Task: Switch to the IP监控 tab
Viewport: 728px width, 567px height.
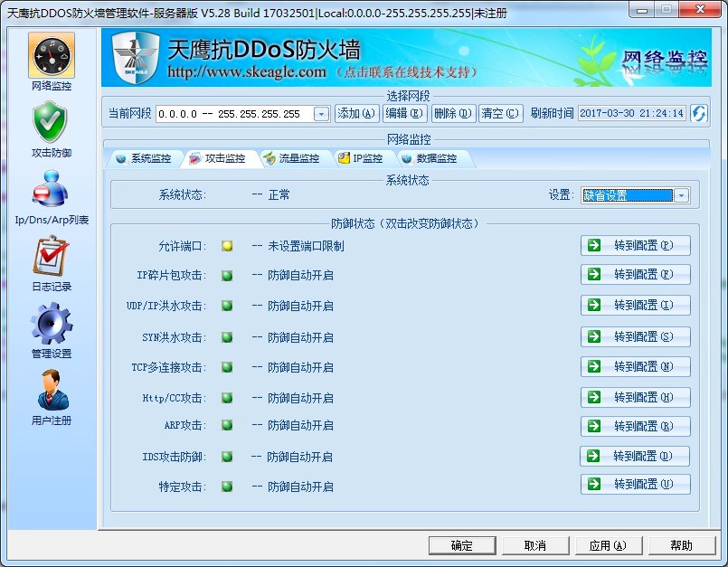Action: click(x=362, y=159)
